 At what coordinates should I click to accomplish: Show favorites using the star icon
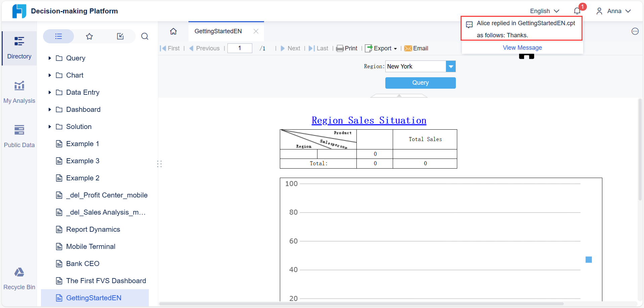(89, 36)
